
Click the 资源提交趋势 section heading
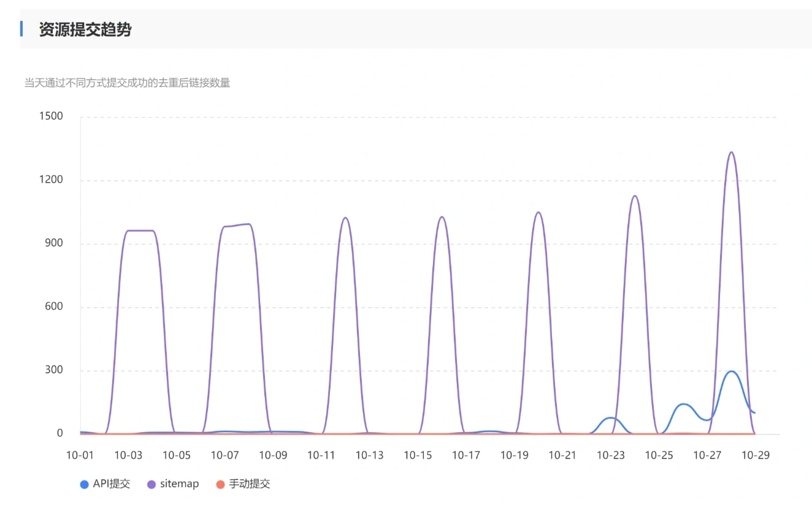point(85,29)
